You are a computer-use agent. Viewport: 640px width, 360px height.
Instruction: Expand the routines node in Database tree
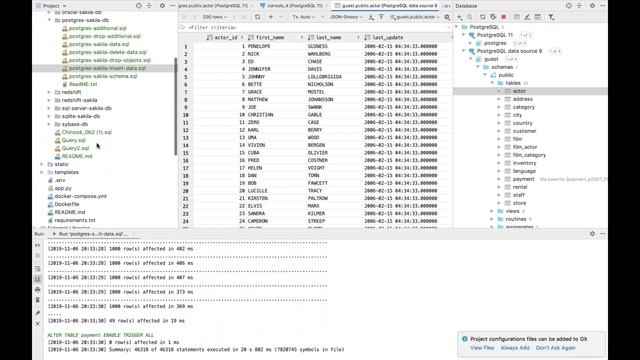click(x=492, y=219)
